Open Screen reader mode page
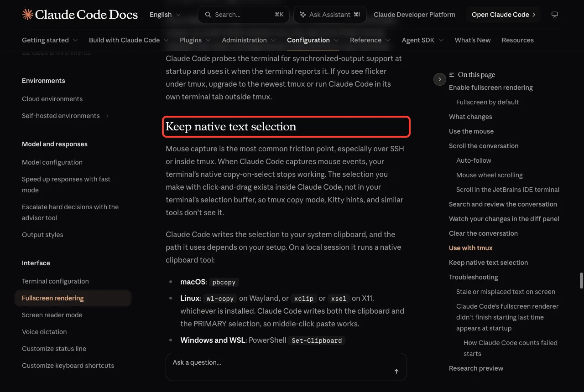Viewport: 584px width, 392px height. [52, 315]
